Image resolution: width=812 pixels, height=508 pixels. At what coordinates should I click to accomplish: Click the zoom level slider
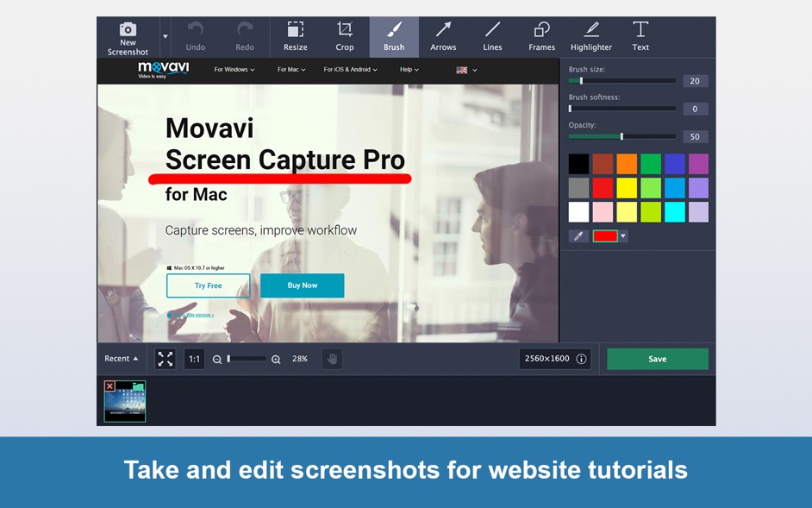tap(247, 359)
